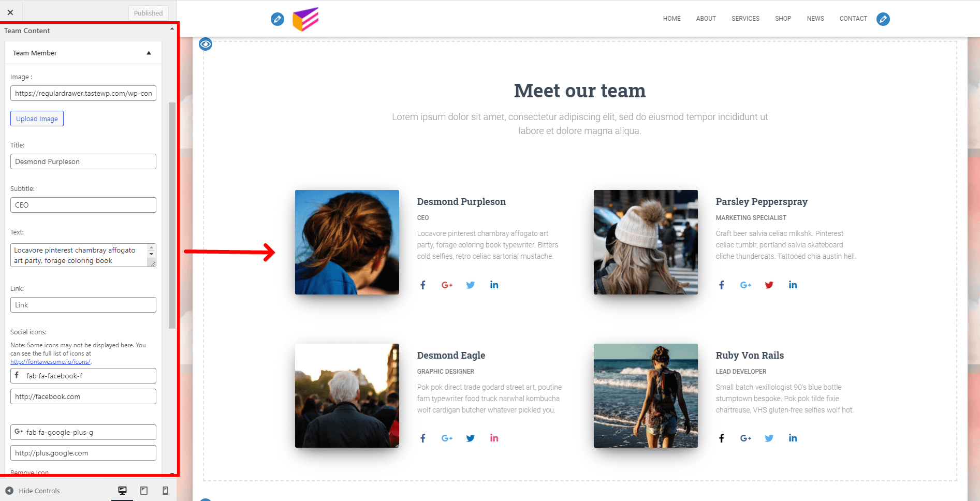
Task: Click the blue pencil edit icon beside the logo
Action: point(277,19)
